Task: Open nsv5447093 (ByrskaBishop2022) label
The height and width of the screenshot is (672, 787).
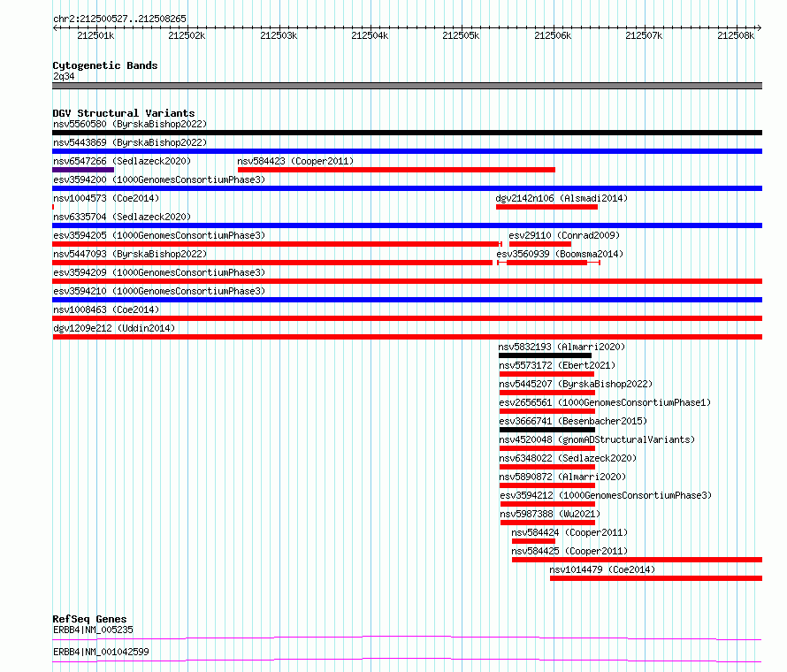Action: [130, 254]
